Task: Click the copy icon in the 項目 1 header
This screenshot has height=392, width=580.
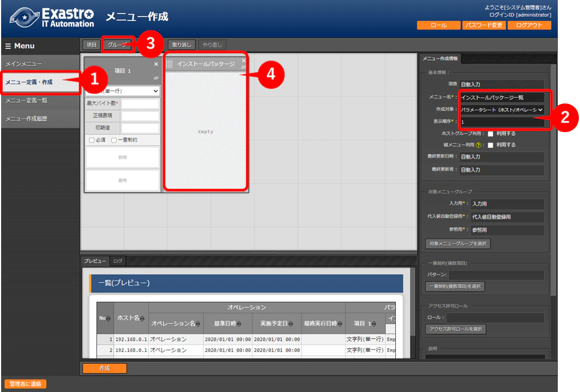Action: pos(156,78)
